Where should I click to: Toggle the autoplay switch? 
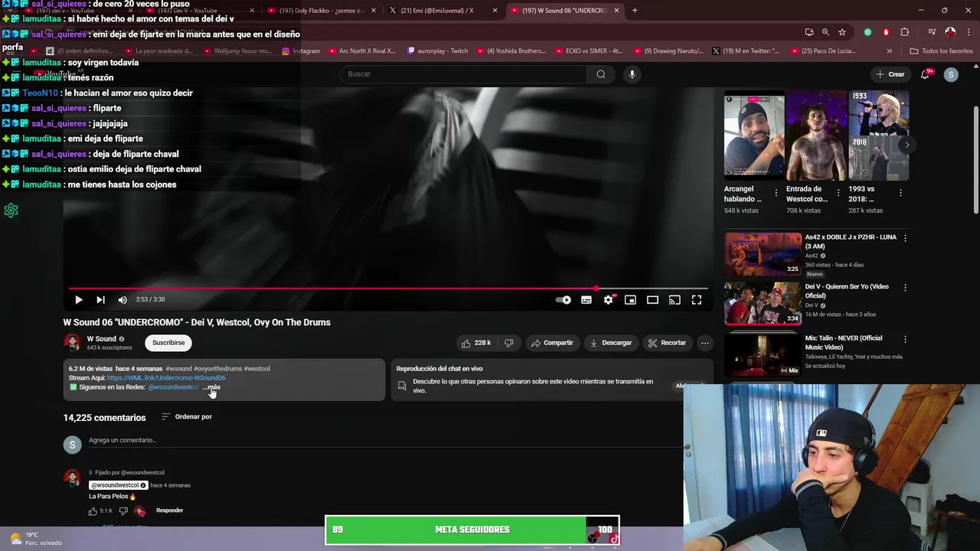pyautogui.click(x=563, y=300)
